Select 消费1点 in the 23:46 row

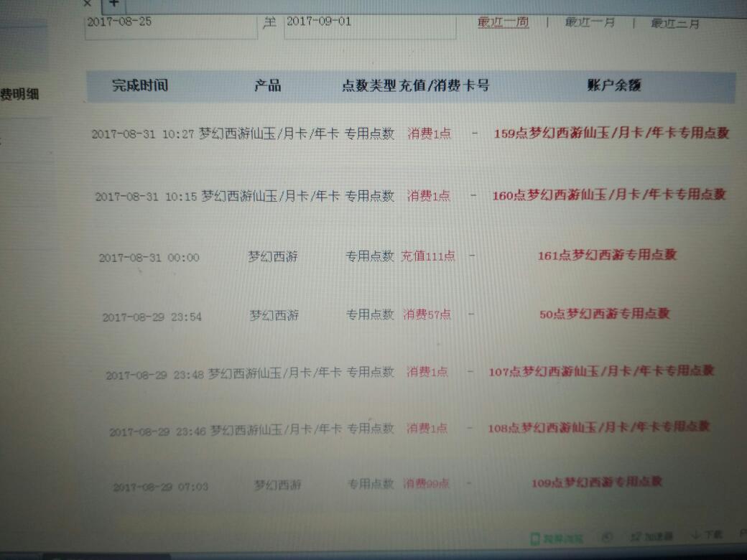(x=427, y=428)
